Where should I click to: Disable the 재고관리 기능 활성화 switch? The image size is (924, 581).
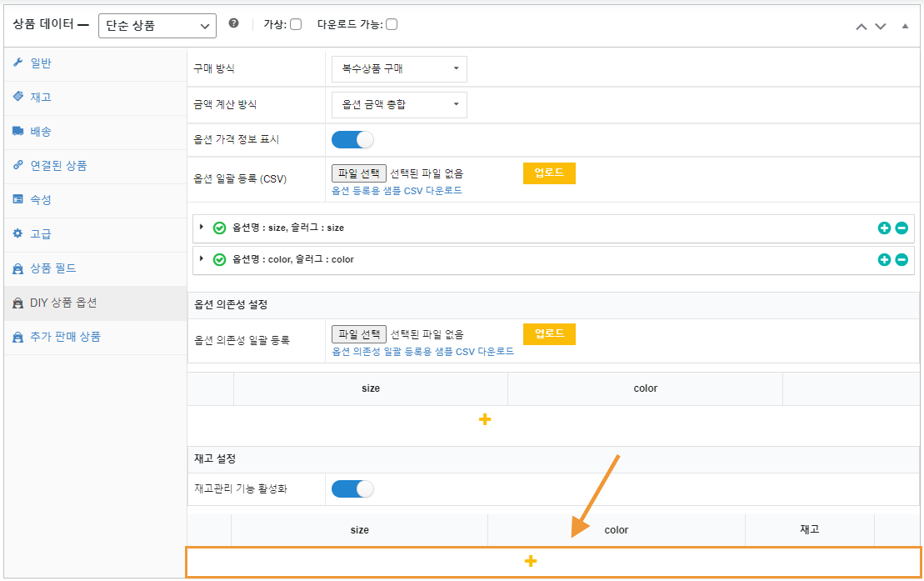[x=352, y=488]
